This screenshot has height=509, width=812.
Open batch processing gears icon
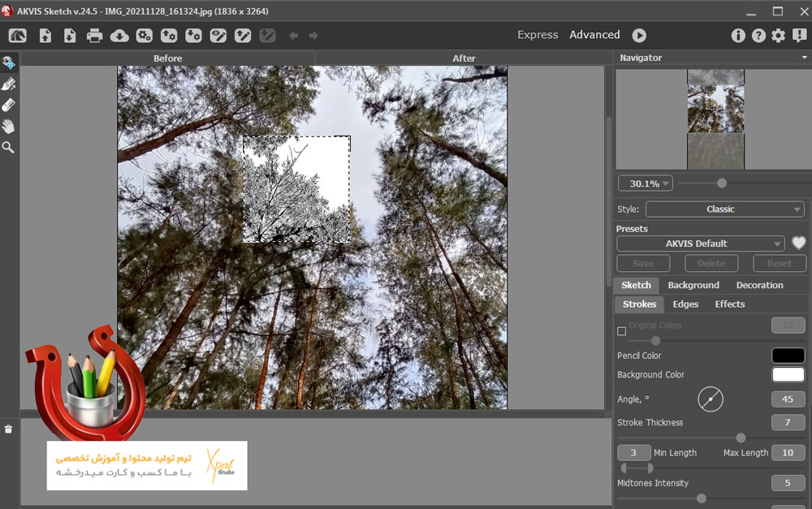click(x=144, y=35)
